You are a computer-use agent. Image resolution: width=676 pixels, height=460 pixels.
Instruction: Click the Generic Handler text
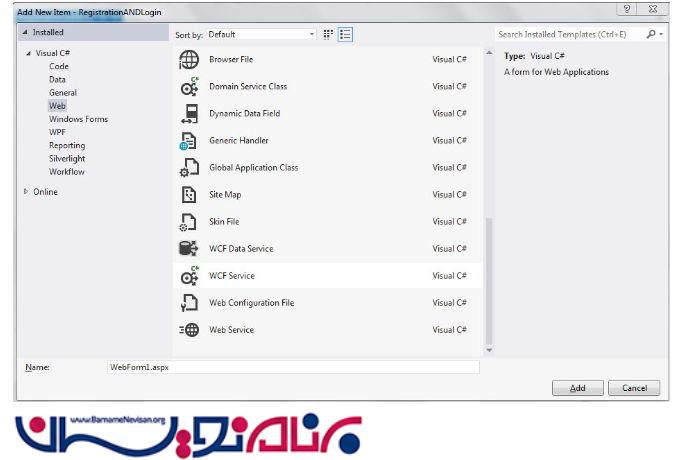coord(239,141)
